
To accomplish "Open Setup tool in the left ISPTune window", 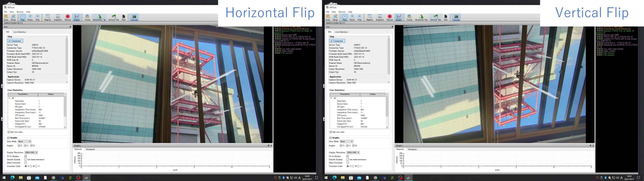I will click(13, 17).
